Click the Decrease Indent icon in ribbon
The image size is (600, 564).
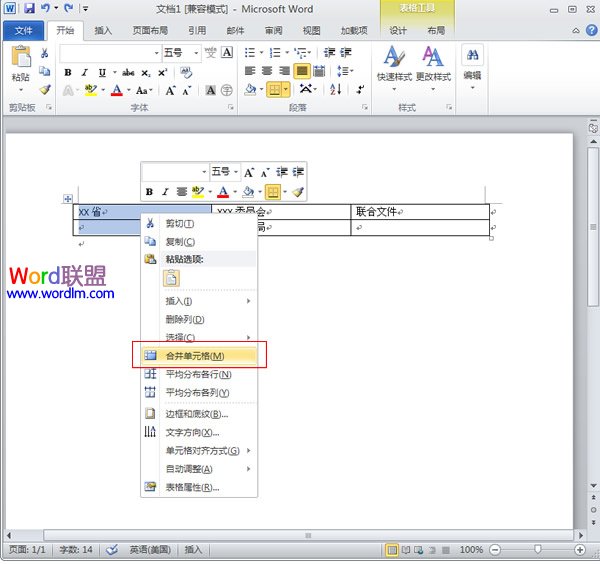pos(329,52)
